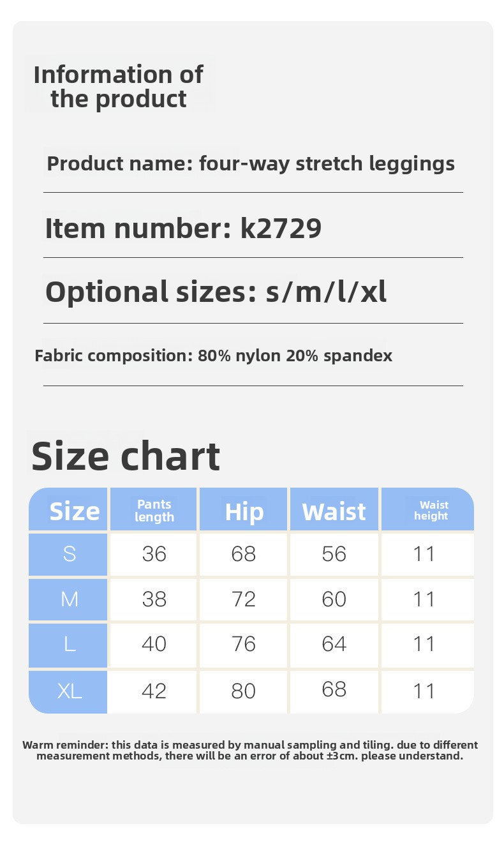
Task: Click the optional sizes s/m/l/xl line
Action: point(216,292)
